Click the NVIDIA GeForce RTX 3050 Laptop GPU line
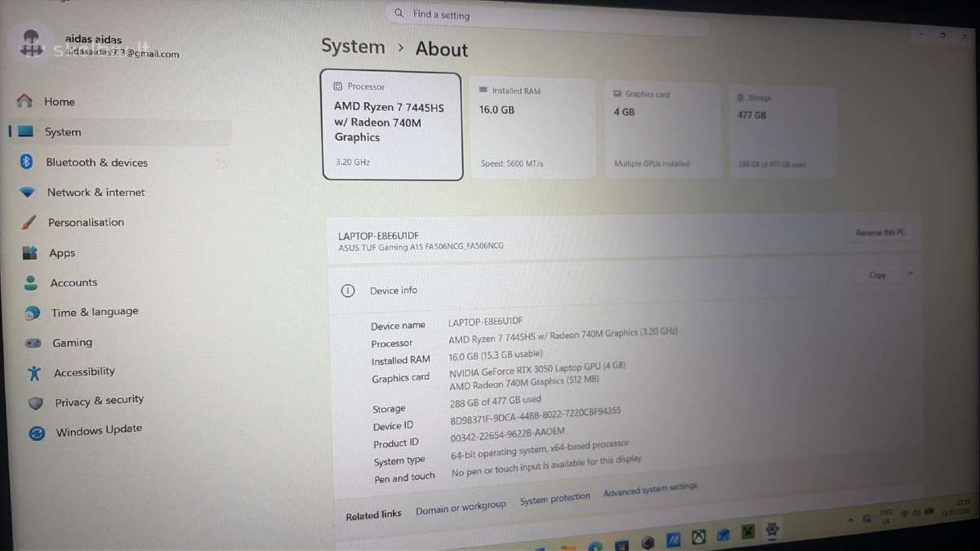 pos(537,369)
